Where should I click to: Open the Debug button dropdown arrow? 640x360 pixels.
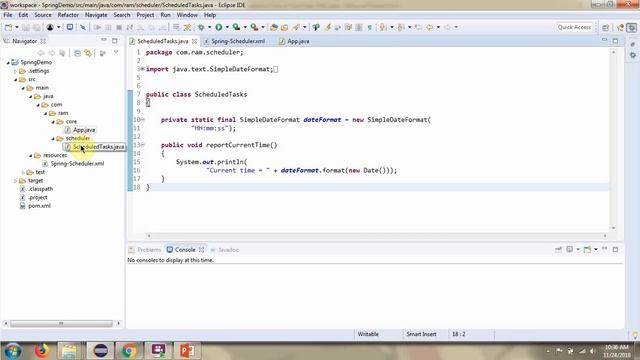[x=209, y=27]
